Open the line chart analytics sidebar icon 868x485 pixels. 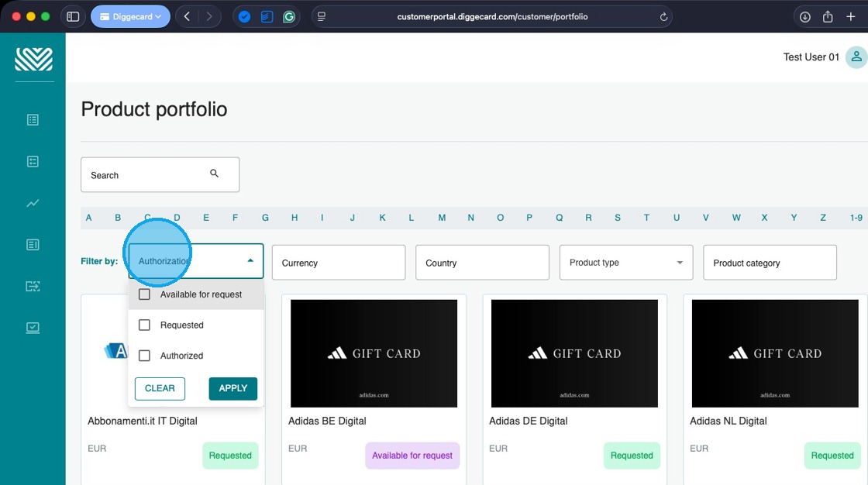pos(33,203)
